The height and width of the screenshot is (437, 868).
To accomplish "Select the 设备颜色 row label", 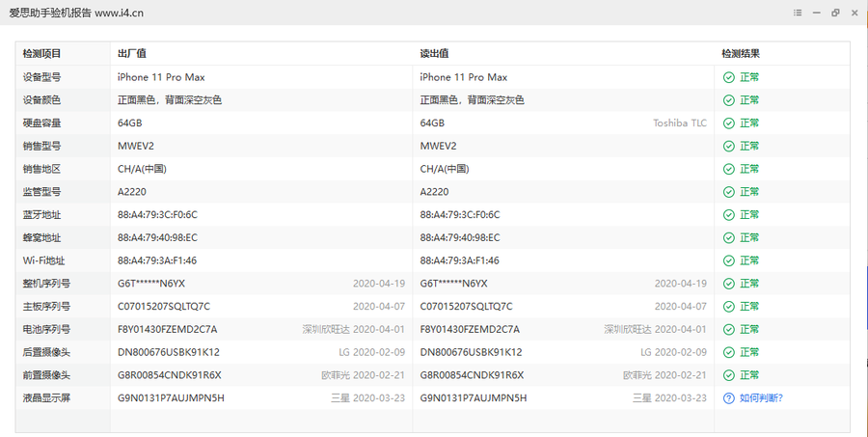I will pos(41,100).
